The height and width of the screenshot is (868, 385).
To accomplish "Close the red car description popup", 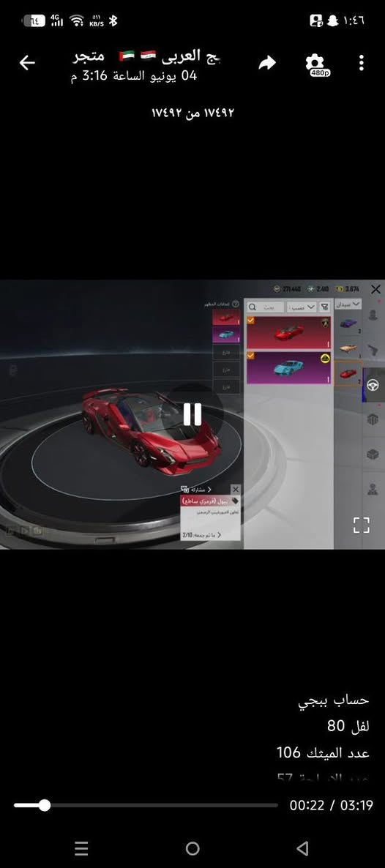I will click(x=236, y=490).
